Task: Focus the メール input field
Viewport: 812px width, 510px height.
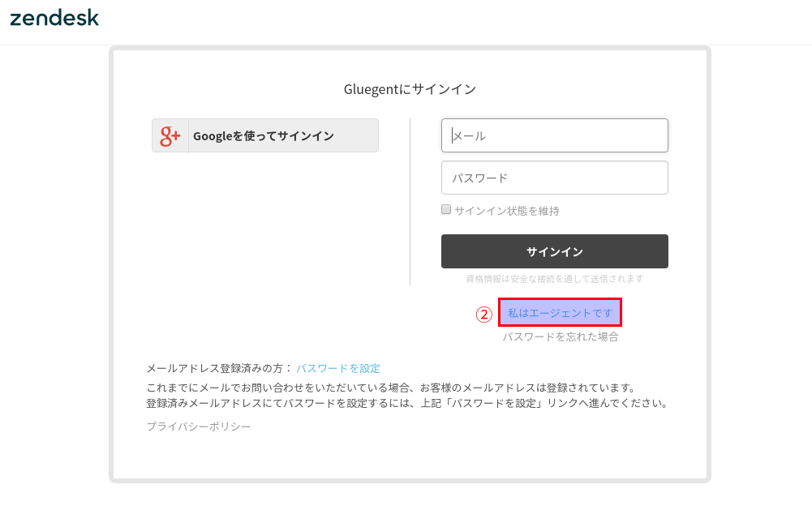Action: tap(555, 135)
